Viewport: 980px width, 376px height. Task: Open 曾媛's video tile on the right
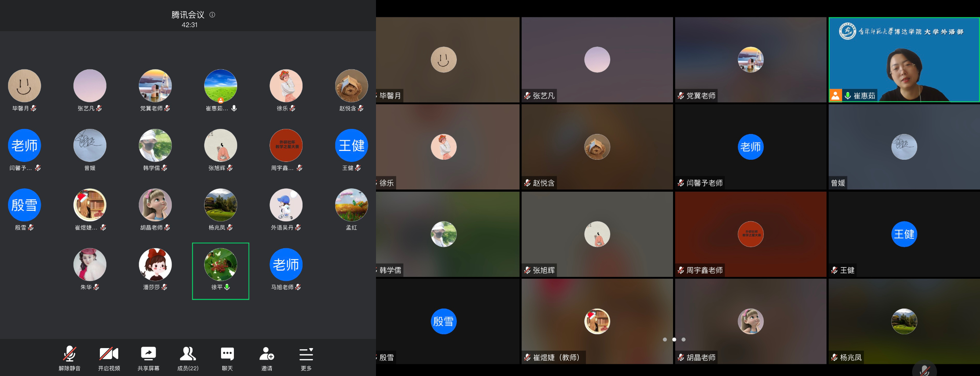point(904,147)
